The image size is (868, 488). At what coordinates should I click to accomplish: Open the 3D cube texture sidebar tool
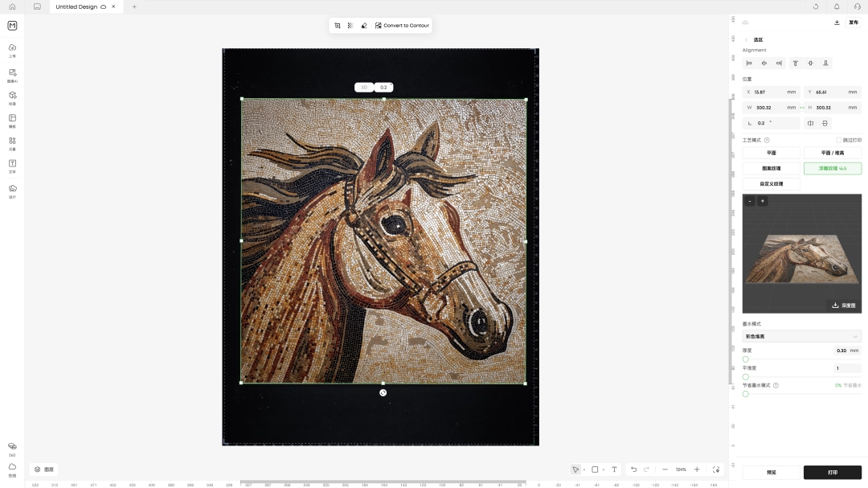(12, 97)
